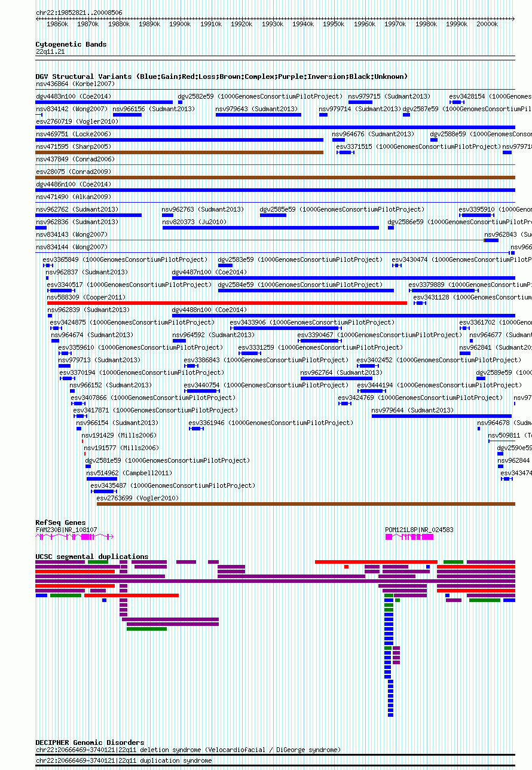This screenshot has height=770, width=532.
Task: Click variant label esv28075 (Conrad2009)
Action: (74, 172)
